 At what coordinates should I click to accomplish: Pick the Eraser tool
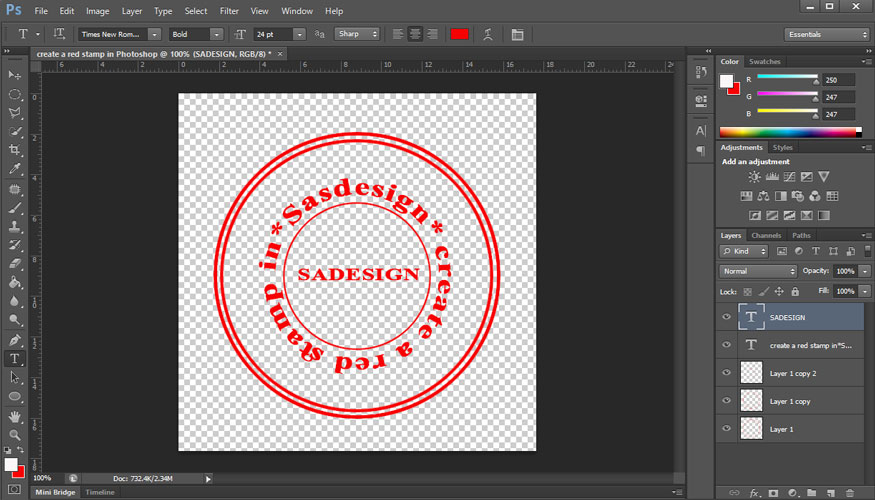click(x=15, y=264)
